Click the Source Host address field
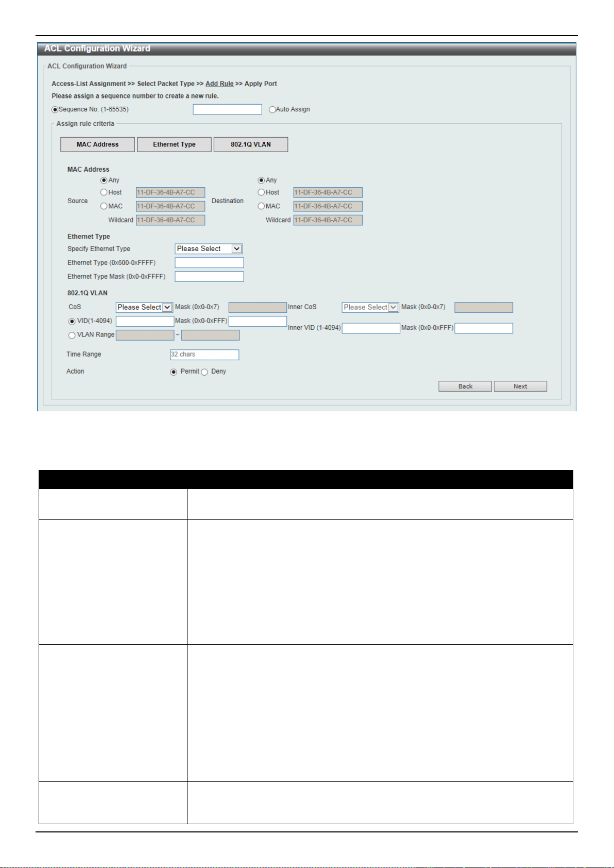The height and width of the screenshot is (868, 614). 170,192
